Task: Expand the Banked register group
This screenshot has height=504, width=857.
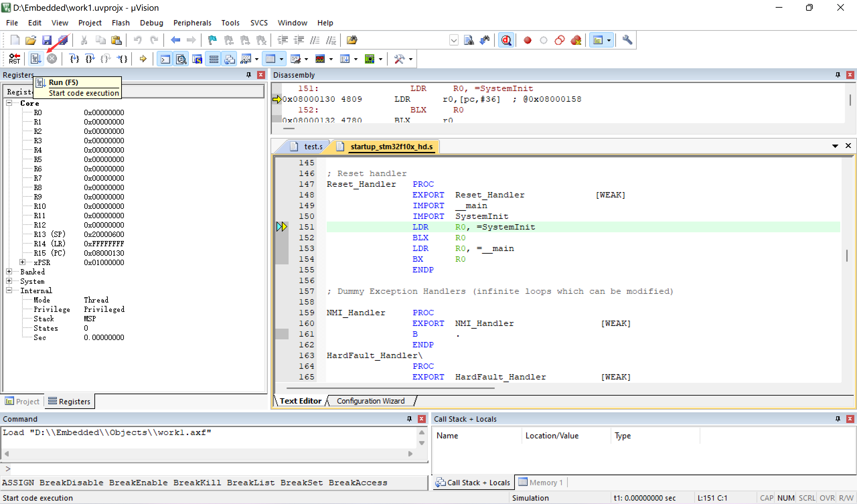Action: pyautogui.click(x=9, y=271)
